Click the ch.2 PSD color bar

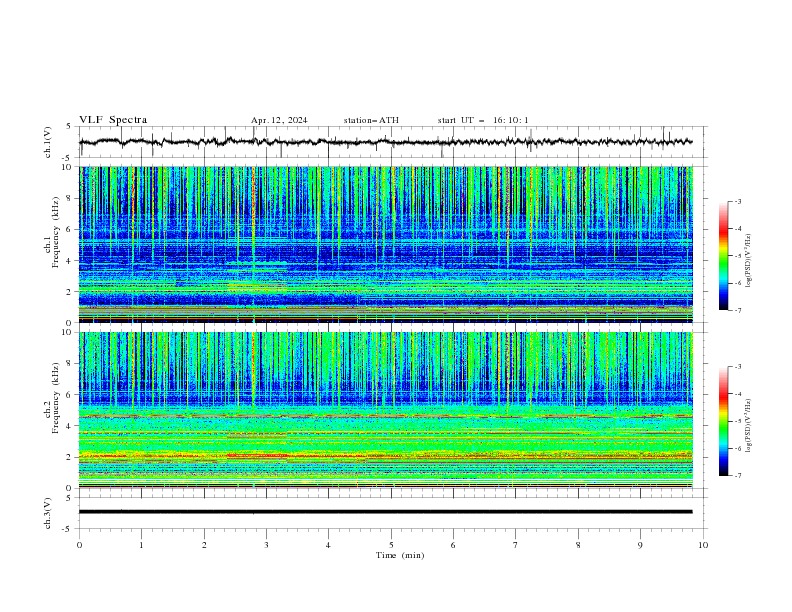point(723,421)
